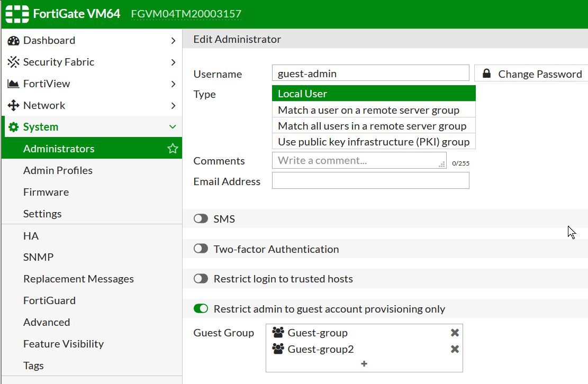Viewport: 588px width, 384px height.
Task: Remove Guest-group2 from the guest group list
Action: 455,349
